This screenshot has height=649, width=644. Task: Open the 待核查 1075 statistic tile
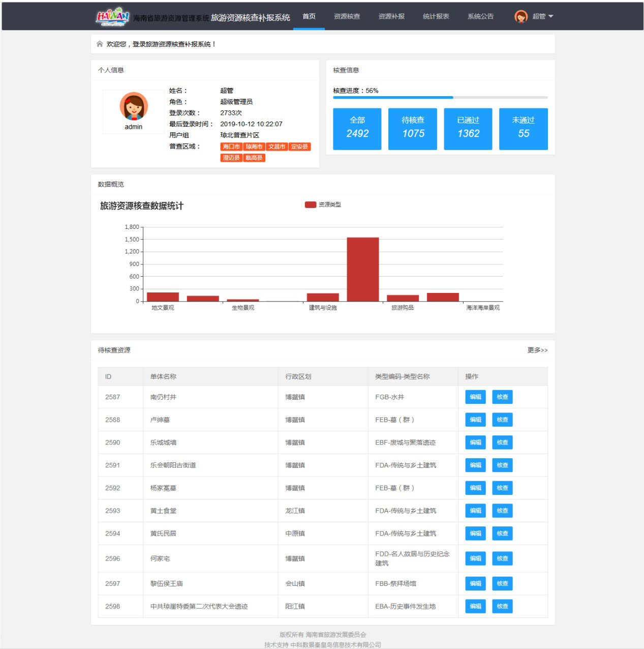tap(412, 129)
